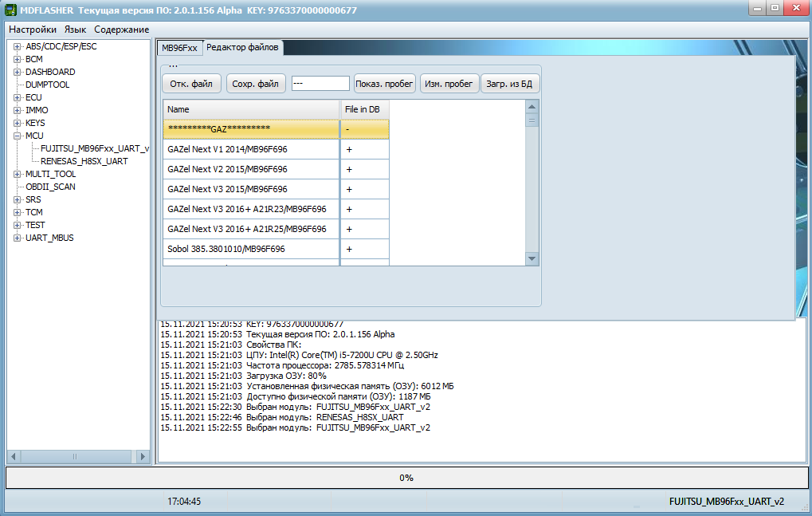
Task: Click the 0% progress bar
Action: pos(406,478)
